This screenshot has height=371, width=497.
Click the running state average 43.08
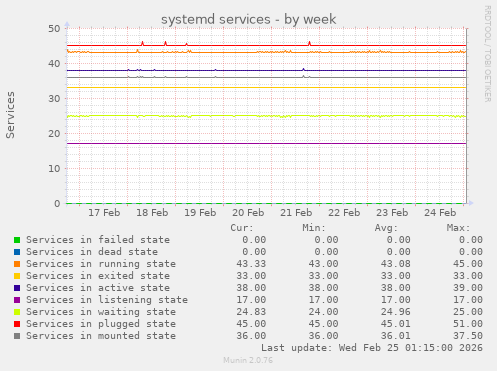click(396, 264)
